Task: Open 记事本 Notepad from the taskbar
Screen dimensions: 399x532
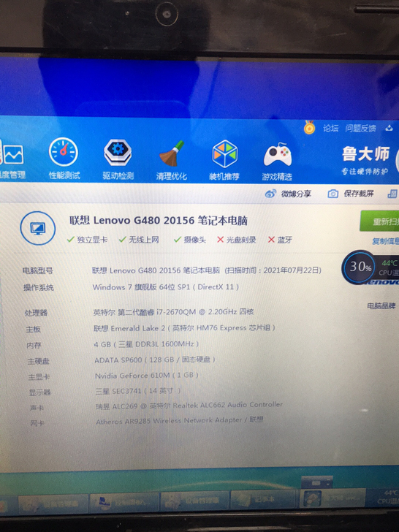Action: (262, 499)
